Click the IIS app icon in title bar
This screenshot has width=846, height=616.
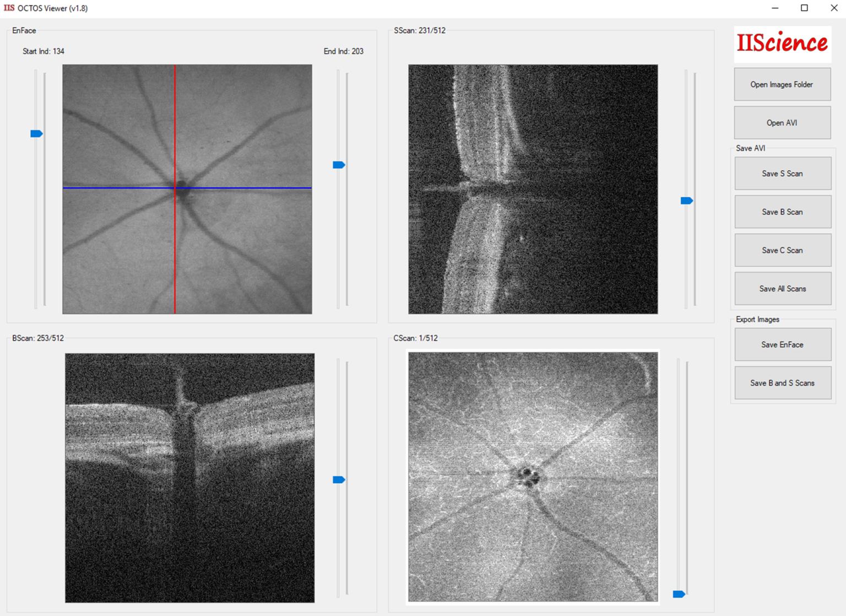point(9,8)
